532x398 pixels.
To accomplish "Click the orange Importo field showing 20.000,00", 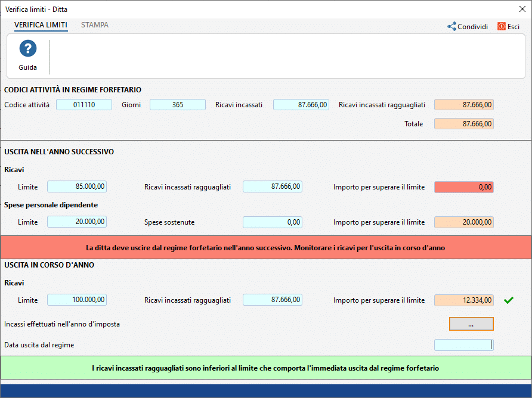I will tap(464, 222).
